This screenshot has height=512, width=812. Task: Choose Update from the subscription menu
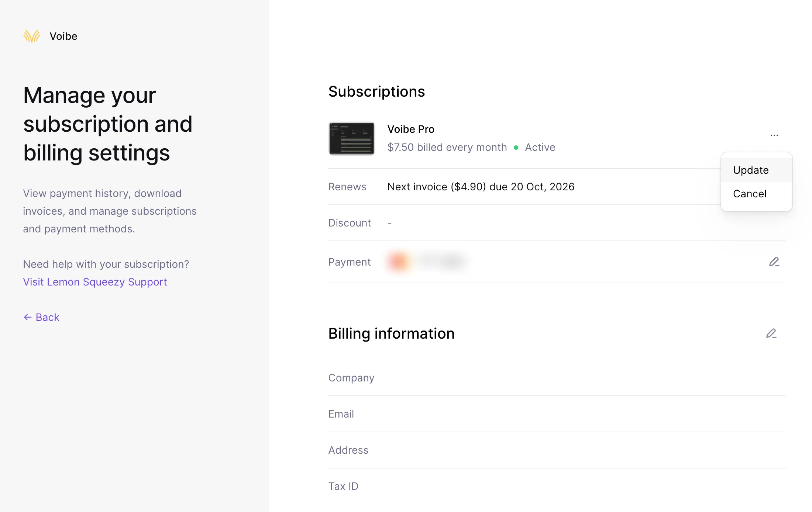[x=757, y=170]
